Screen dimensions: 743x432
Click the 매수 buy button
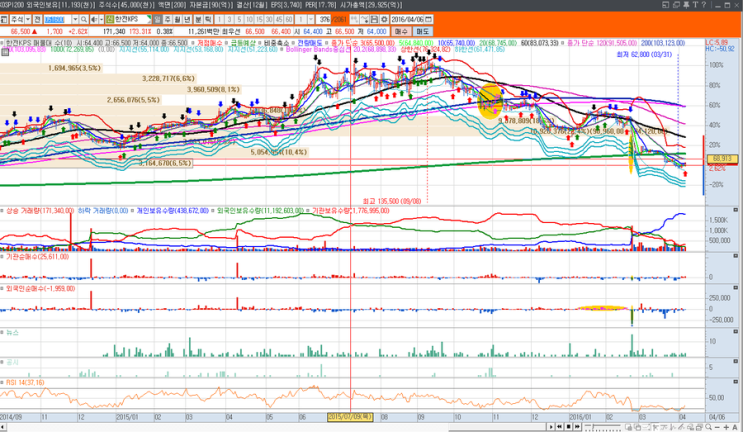[x=401, y=31]
